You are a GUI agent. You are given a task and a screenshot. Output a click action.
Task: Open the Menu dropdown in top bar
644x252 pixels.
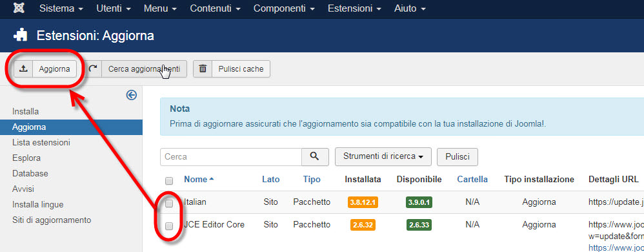pos(160,8)
